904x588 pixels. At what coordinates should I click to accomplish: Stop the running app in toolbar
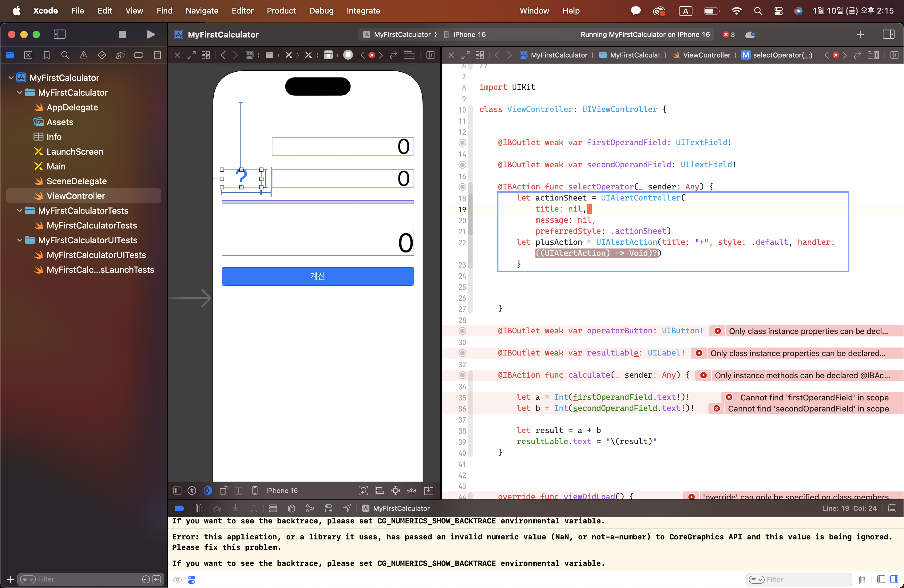(122, 34)
